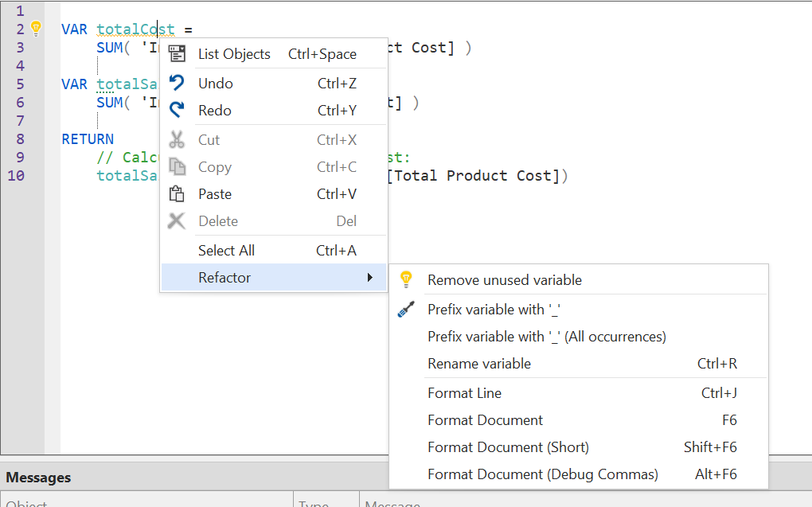
Task: Choose Format Line from the submenu
Action: tap(465, 392)
